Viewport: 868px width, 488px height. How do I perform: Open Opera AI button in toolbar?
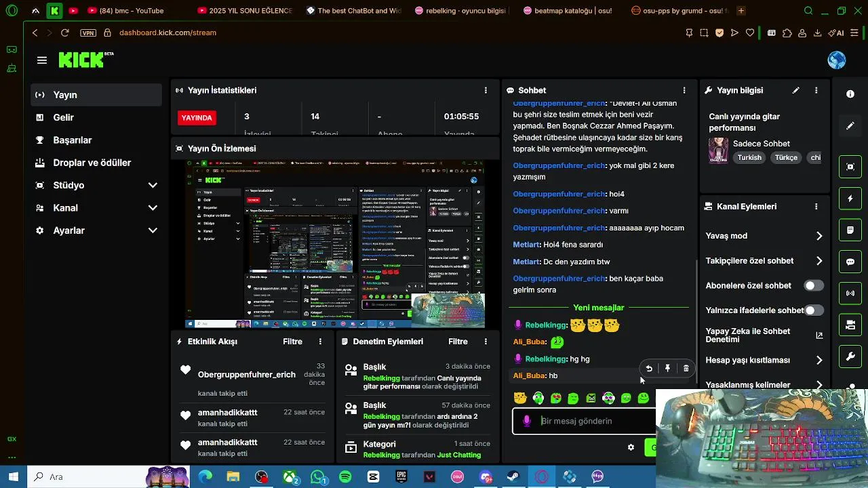point(836,33)
